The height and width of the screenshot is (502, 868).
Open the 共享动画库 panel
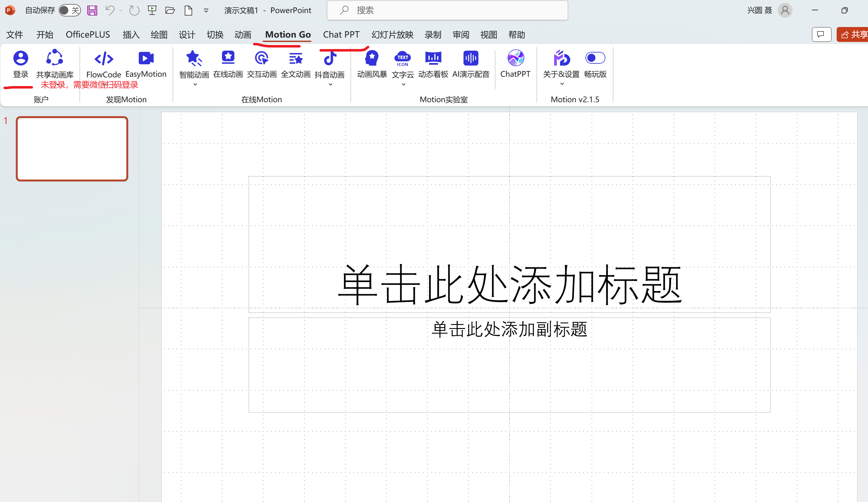coord(54,64)
